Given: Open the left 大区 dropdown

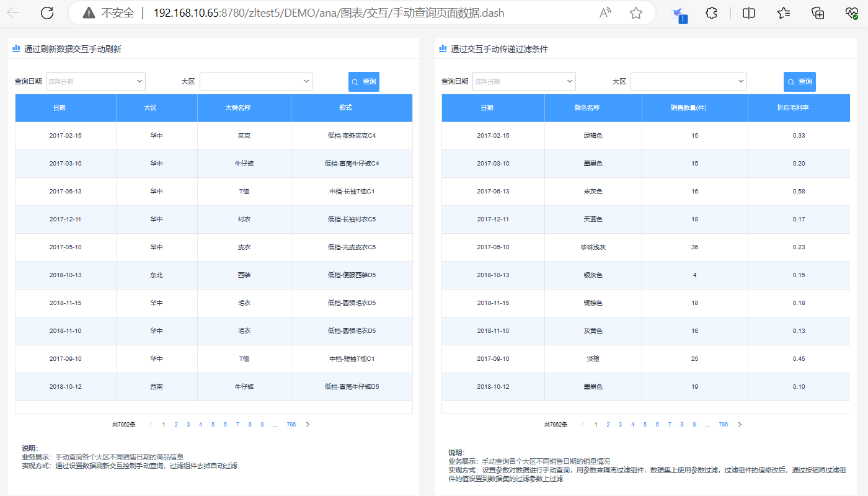Looking at the screenshot, I should pyautogui.click(x=255, y=81).
